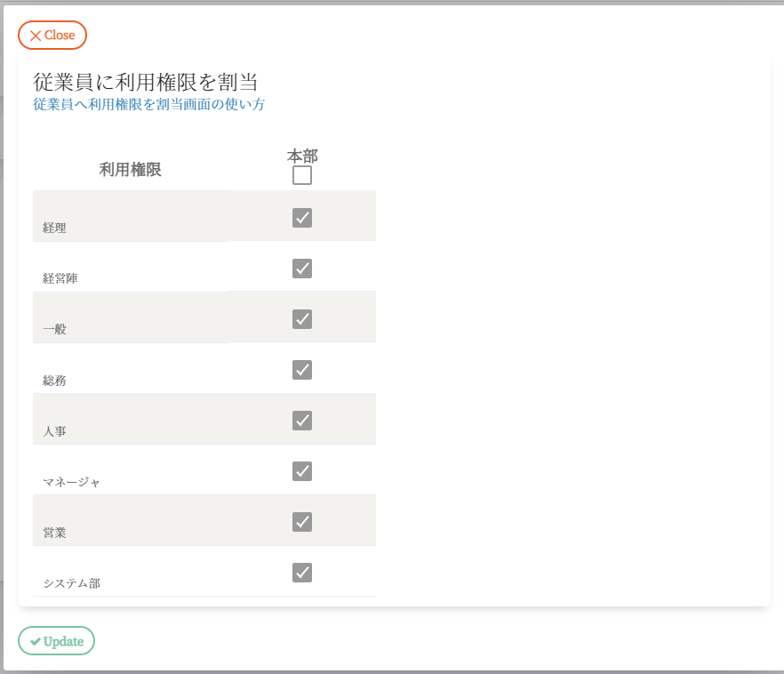The width and height of the screenshot is (784, 674).
Task: Select the システム部 row label
Action: click(x=71, y=584)
